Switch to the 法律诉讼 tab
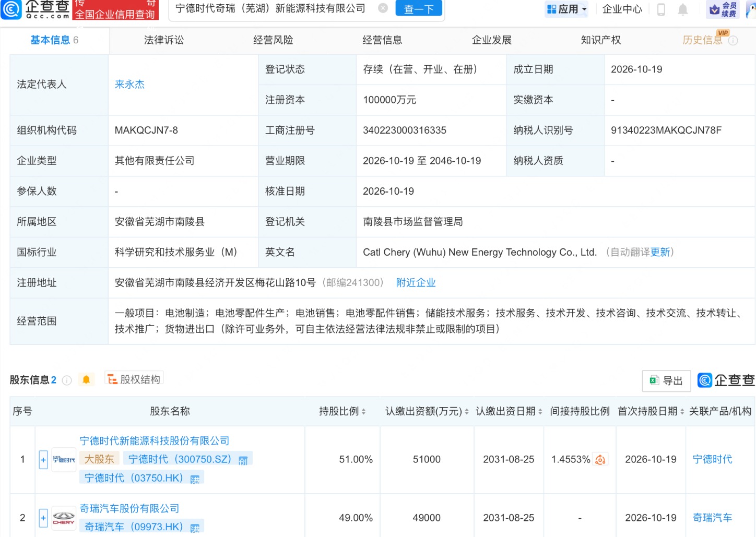756x537 pixels. 164,40
